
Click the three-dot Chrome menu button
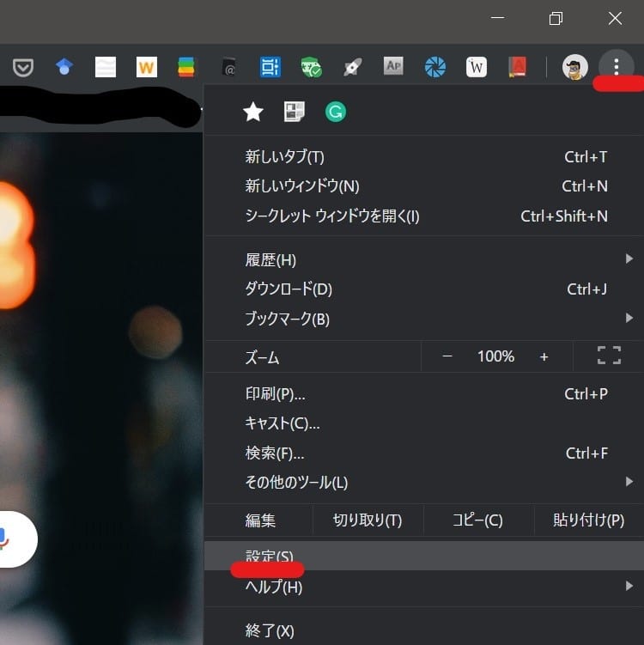click(616, 67)
